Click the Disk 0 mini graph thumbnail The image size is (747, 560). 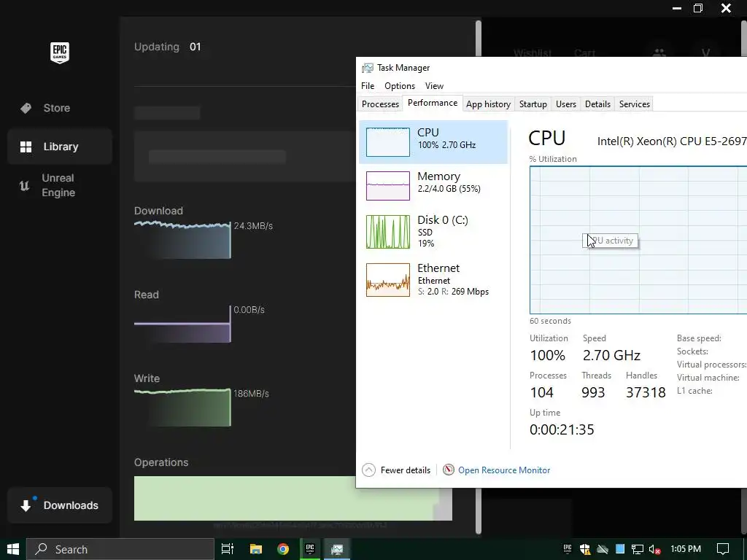click(388, 231)
